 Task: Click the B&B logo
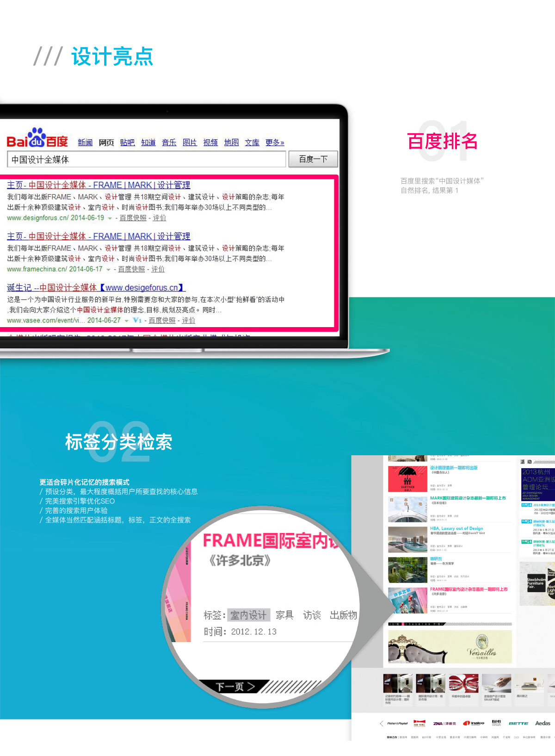click(x=496, y=723)
